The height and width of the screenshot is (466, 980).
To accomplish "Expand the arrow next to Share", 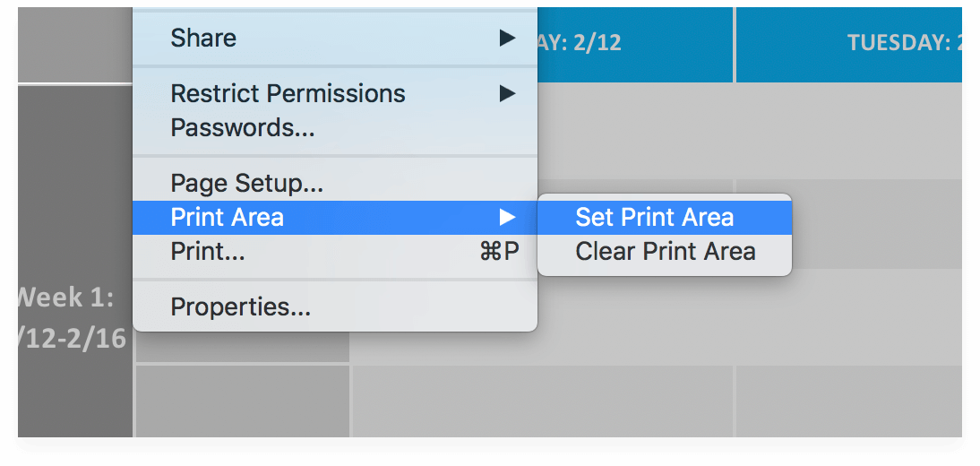I will click(507, 39).
